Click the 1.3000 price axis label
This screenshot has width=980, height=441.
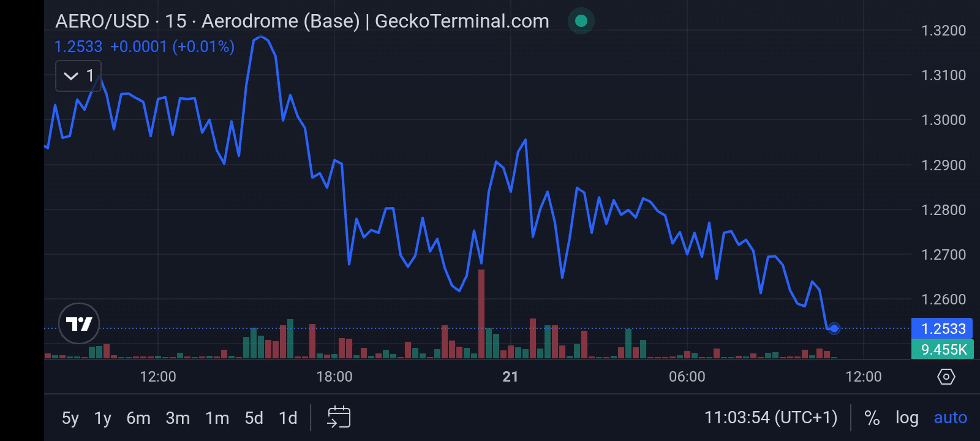944,120
